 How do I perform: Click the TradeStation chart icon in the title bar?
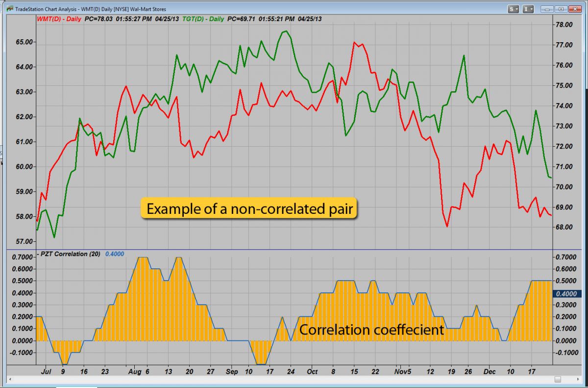pyautogui.click(x=9, y=8)
